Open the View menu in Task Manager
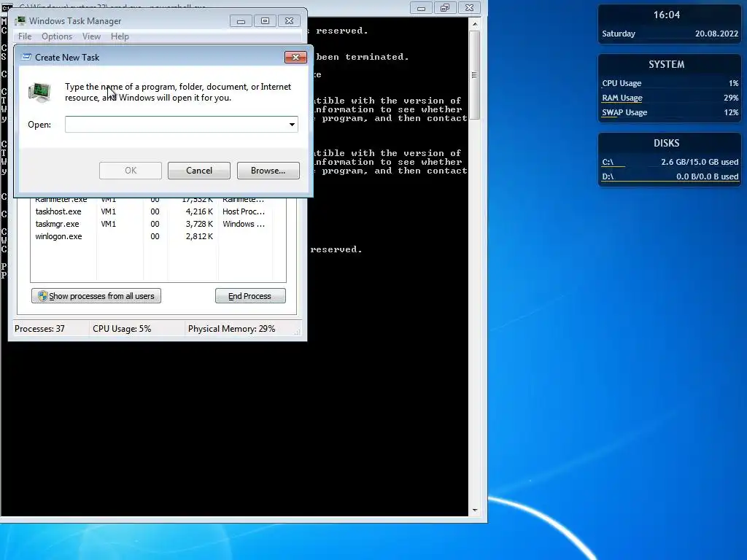The height and width of the screenshot is (560, 747). (91, 36)
